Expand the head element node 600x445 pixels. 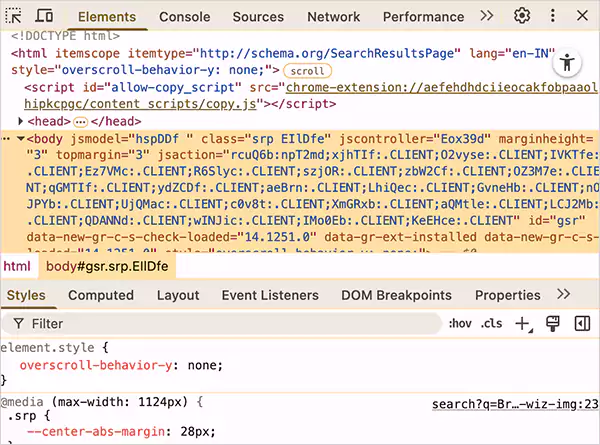click(22, 121)
